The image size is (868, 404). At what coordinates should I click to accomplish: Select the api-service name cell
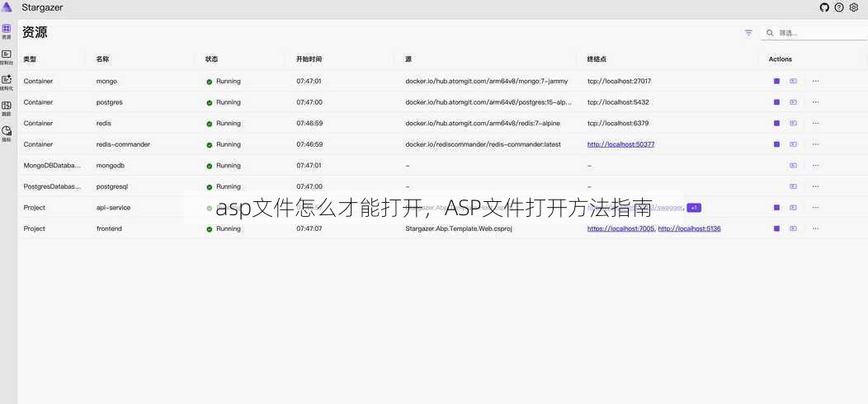114,207
